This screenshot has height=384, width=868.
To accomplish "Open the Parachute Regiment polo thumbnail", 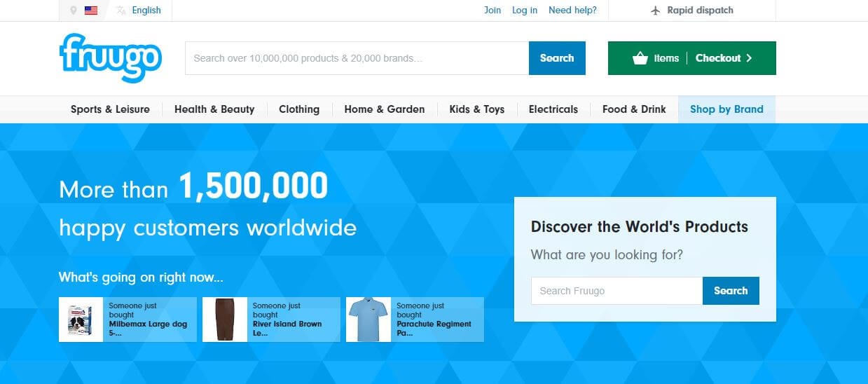I will coord(368,320).
